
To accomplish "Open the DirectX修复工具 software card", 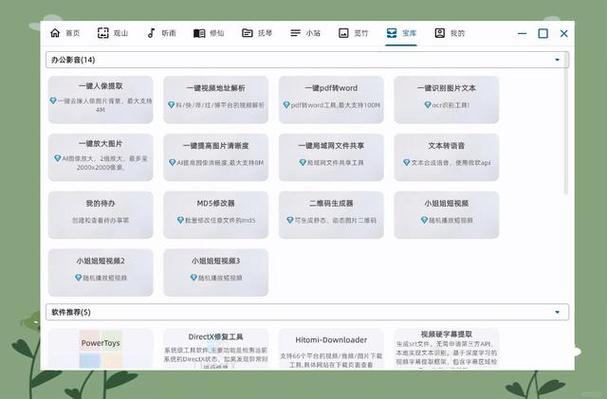I will click(x=216, y=349).
